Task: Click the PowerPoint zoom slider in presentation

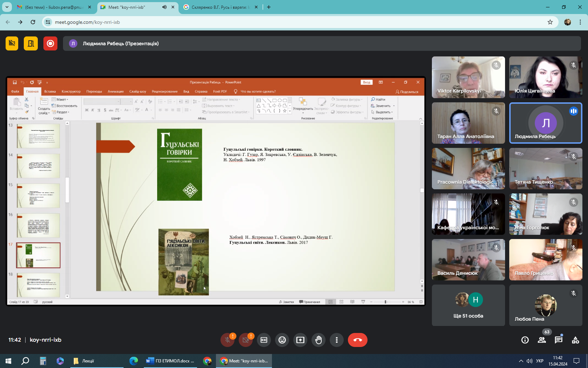Action: 385,302
